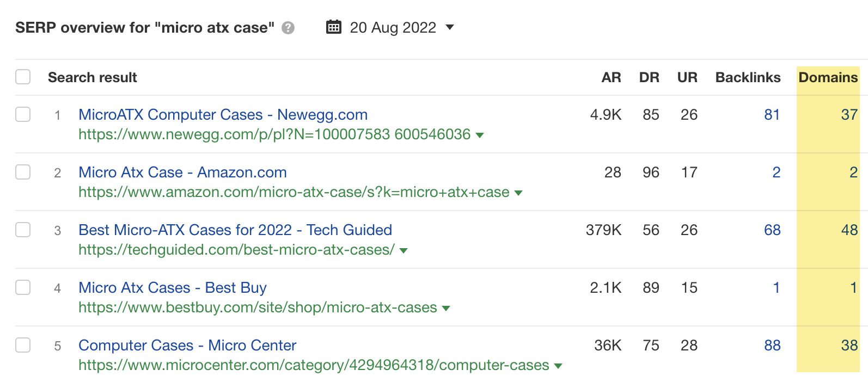Viewport: 868px width, 382px height.
Task: Expand the URL dropdown for the Micro Center result
Action: (x=558, y=366)
